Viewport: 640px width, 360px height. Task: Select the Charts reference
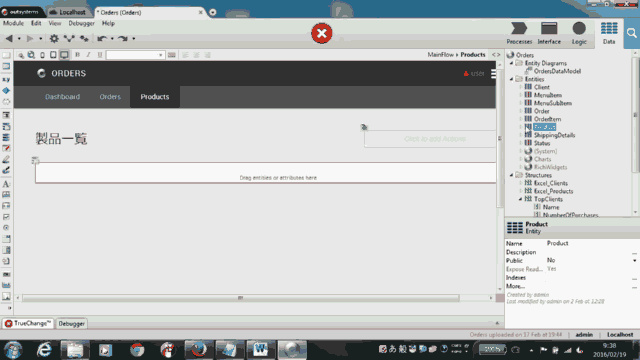[x=542, y=159]
